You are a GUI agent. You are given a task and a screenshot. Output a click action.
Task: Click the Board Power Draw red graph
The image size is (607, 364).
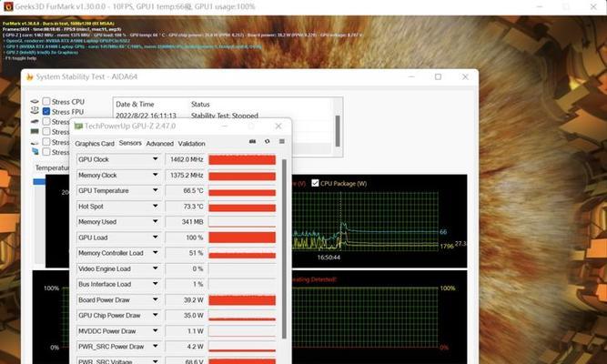pos(242,300)
